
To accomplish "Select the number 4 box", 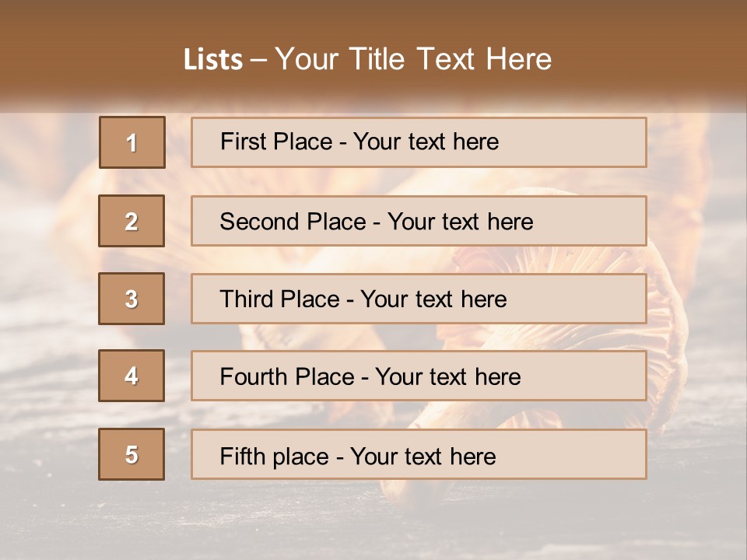I will pyautogui.click(x=132, y=376).
